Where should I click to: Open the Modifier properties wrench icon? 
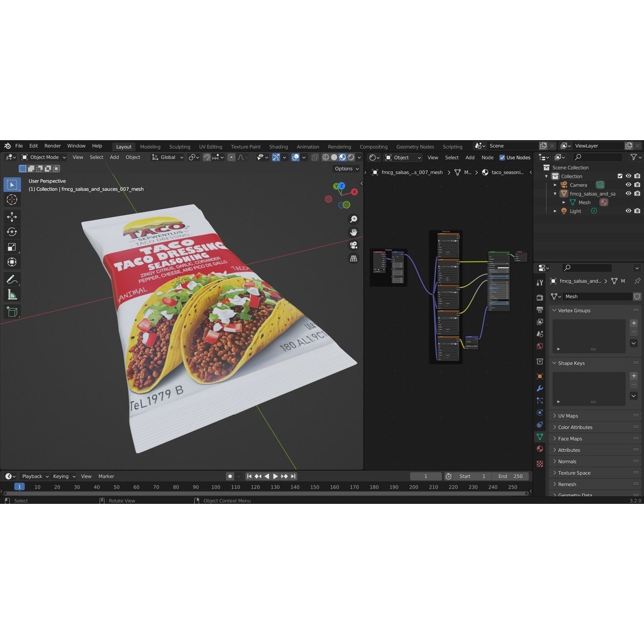coord(540,388)
